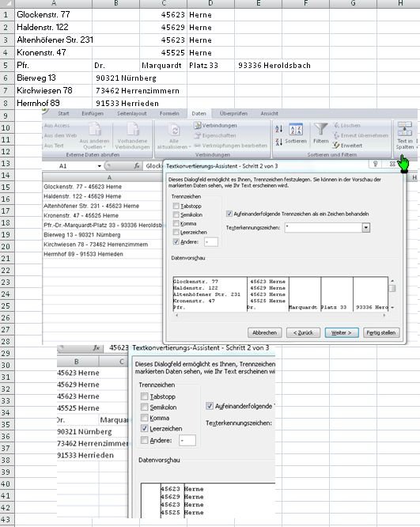Click the < Zurück button
This screenshot has width=420, height=527.
[x=303, y=332]
